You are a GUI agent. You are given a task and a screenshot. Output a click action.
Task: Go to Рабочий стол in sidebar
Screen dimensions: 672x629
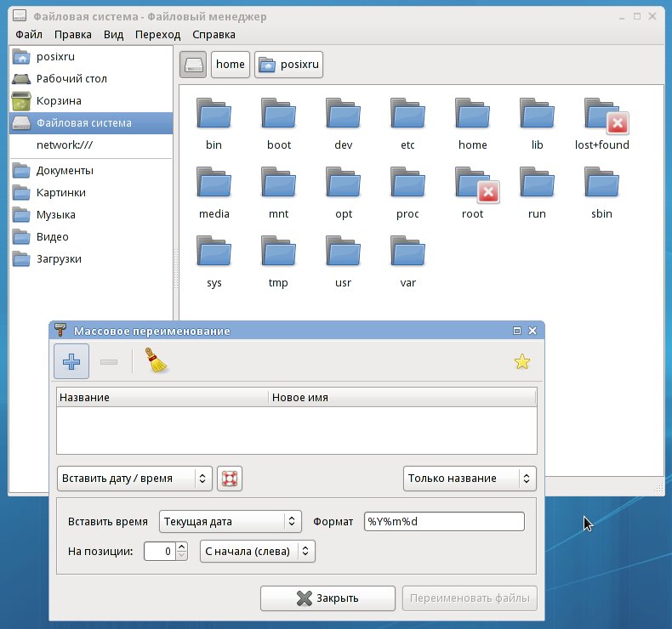pos(91,79)
